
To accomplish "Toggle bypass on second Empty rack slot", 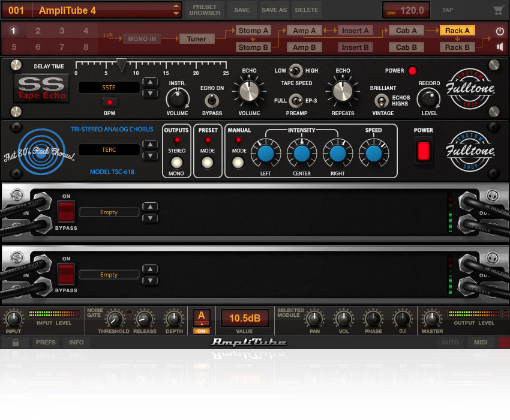I will (66, 274).
